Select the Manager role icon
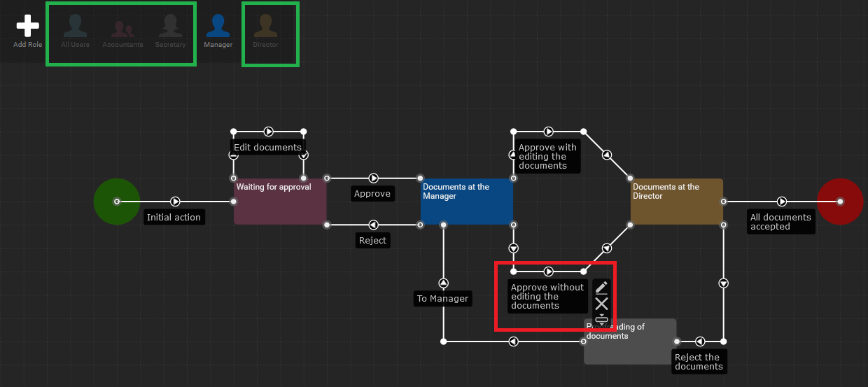The width and height of the screenshot is (868, 387). point(218,27)
